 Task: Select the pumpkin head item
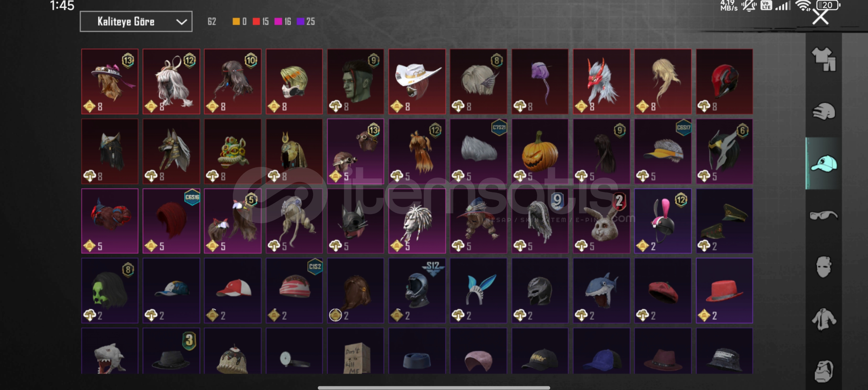coord(540,151)
